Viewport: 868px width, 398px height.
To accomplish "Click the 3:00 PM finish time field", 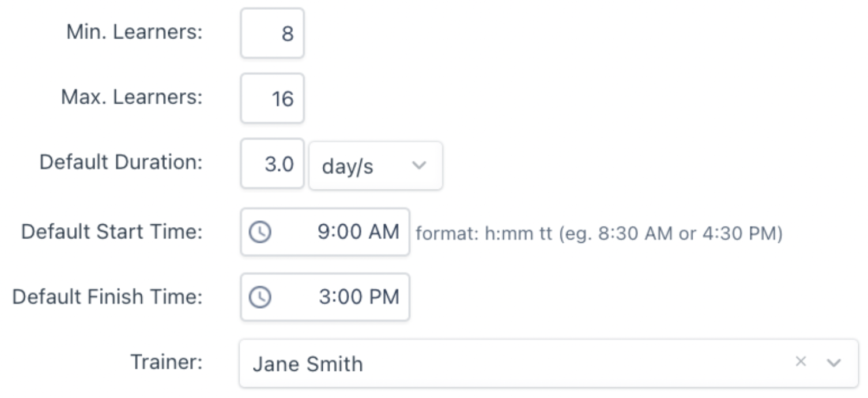I will click(325, 297).
